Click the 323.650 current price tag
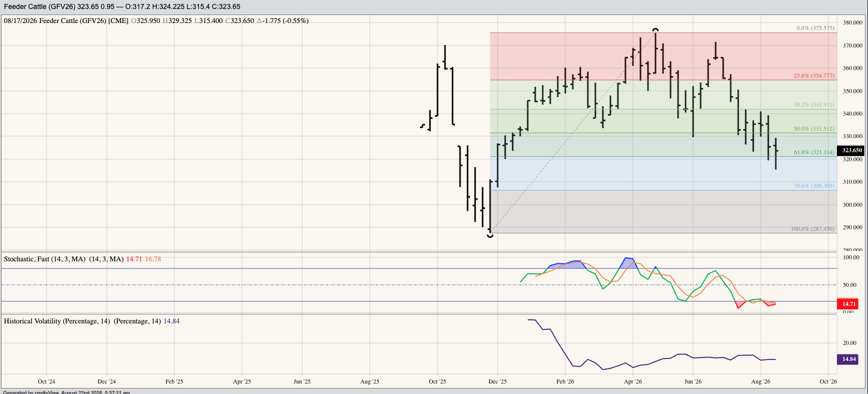 coord(851,150)
